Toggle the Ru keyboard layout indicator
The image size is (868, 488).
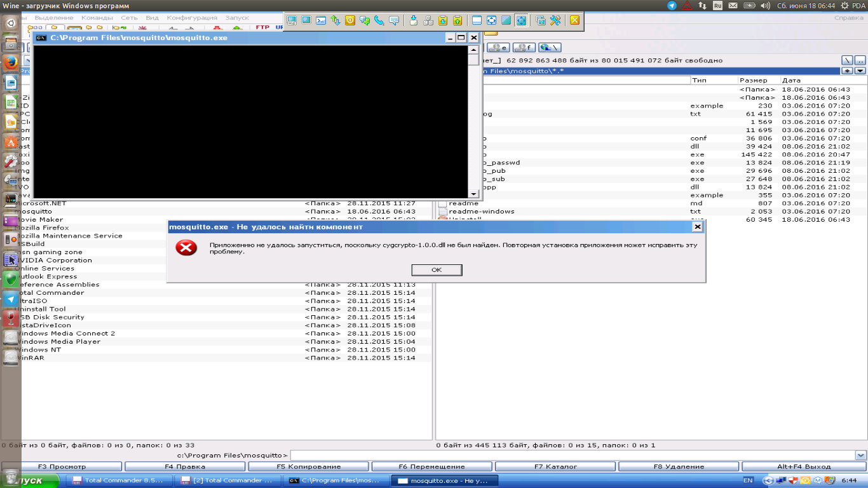717,6
